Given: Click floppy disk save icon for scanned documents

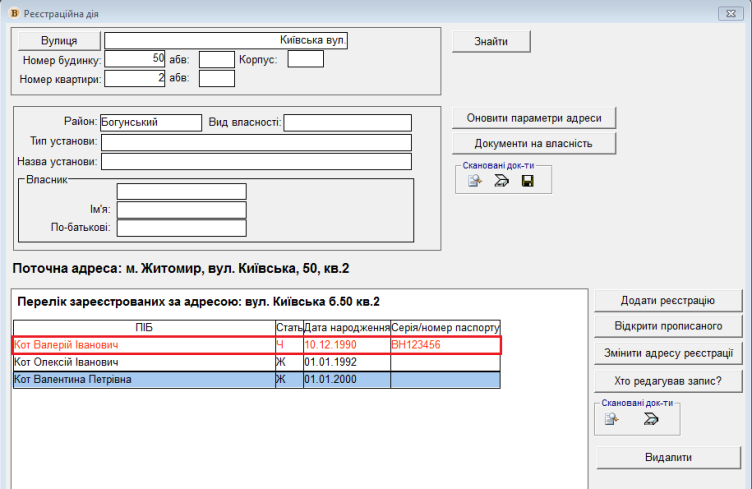Looking at the screenshot, I should pos(528,181).
